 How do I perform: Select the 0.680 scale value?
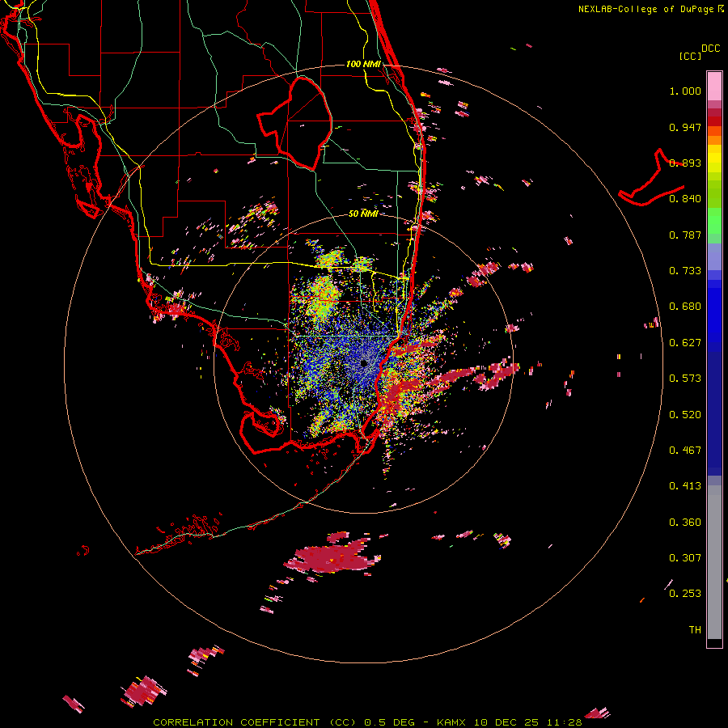(x=685, y=307)
